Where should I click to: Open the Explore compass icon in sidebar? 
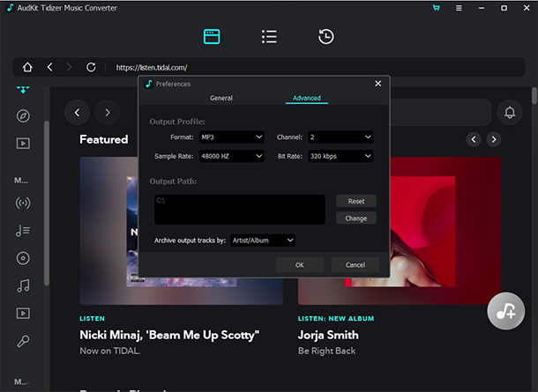[23, 115]
